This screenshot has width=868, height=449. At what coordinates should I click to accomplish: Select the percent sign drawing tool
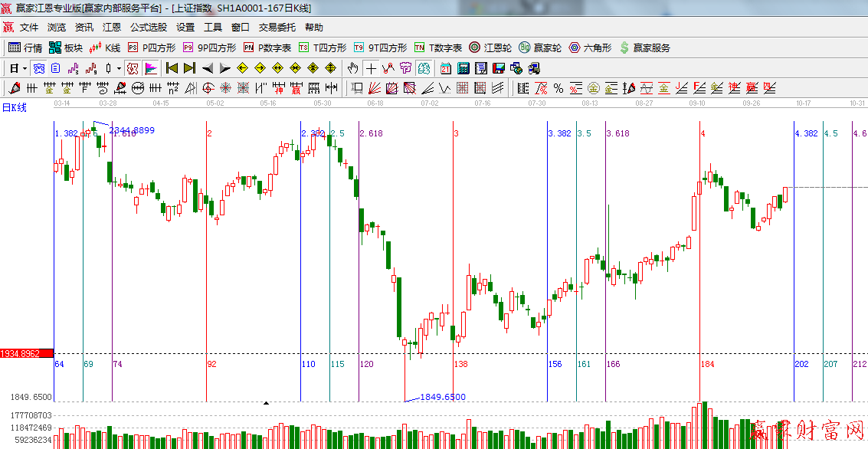(x=558, y=88)
